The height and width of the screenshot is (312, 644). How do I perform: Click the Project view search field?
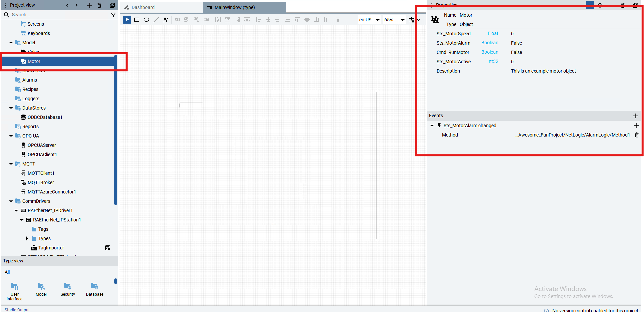pos(60,15)
